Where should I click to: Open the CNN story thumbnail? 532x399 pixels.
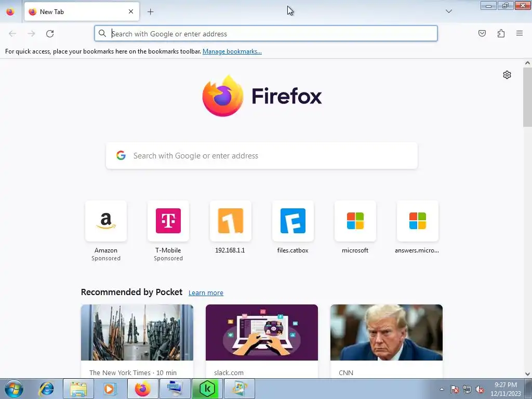pyautogui.click(x=387, y=332)
